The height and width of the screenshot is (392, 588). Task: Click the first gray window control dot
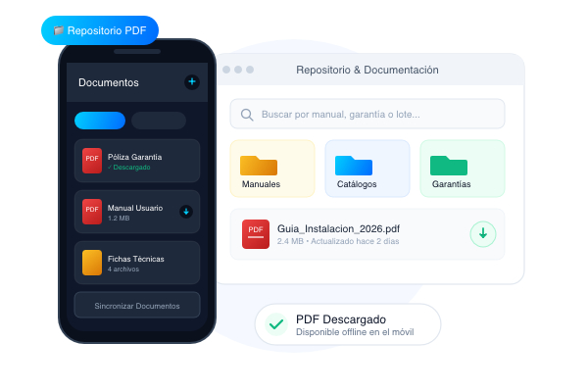(226, 70)
